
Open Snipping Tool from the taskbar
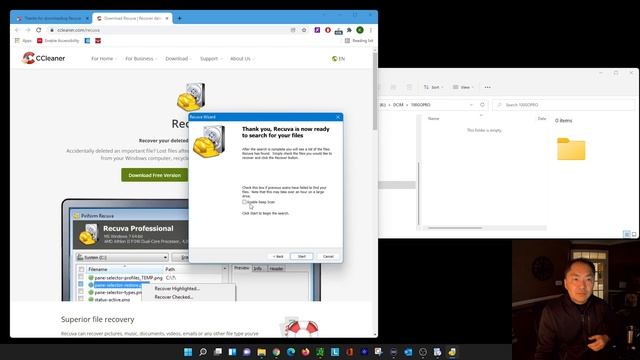[379, 352]
